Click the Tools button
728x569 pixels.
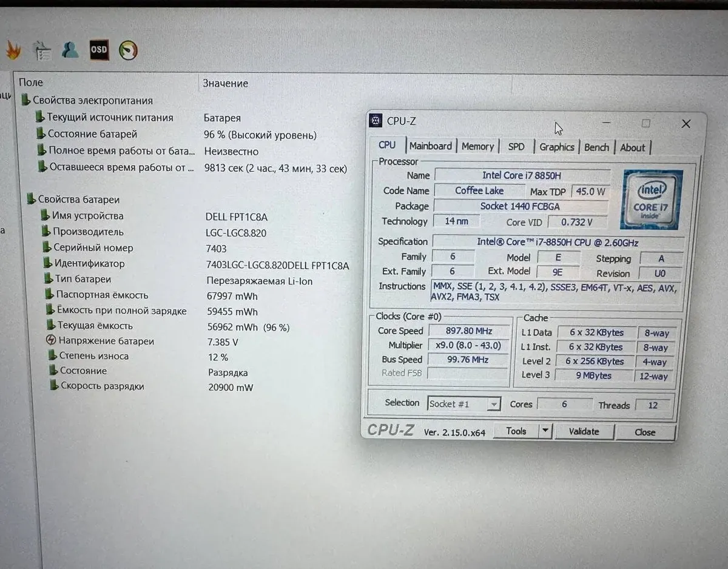point(516,431)
